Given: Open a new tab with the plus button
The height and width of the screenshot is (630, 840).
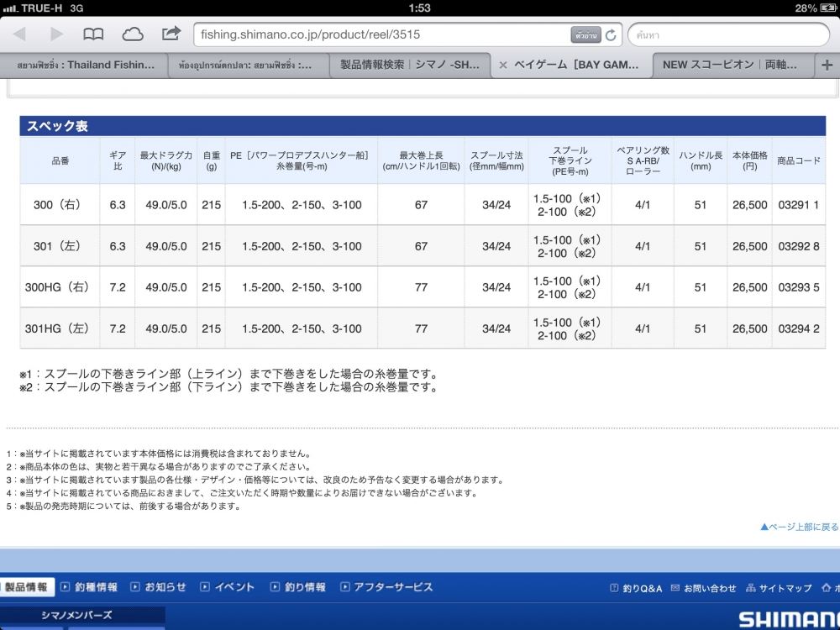Looking at the screenshot, I should (x=827, y=65).
